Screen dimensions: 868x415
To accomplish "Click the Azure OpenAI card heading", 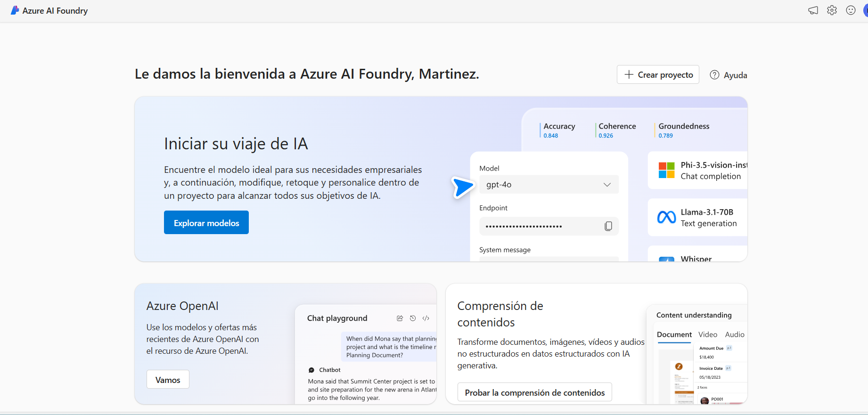I will 182,306.
